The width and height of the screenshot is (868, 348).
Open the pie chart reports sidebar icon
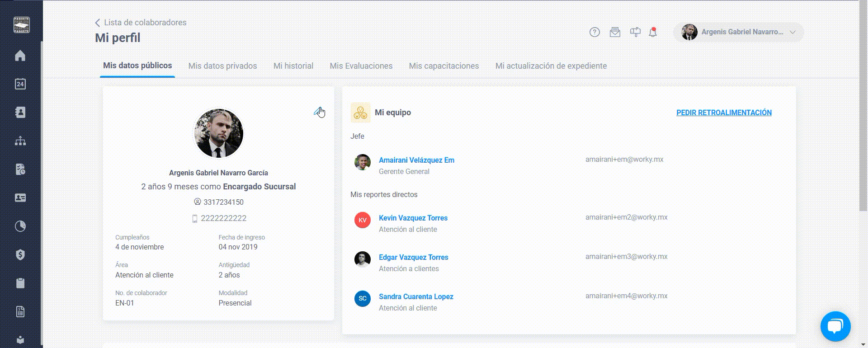point(20,226)
